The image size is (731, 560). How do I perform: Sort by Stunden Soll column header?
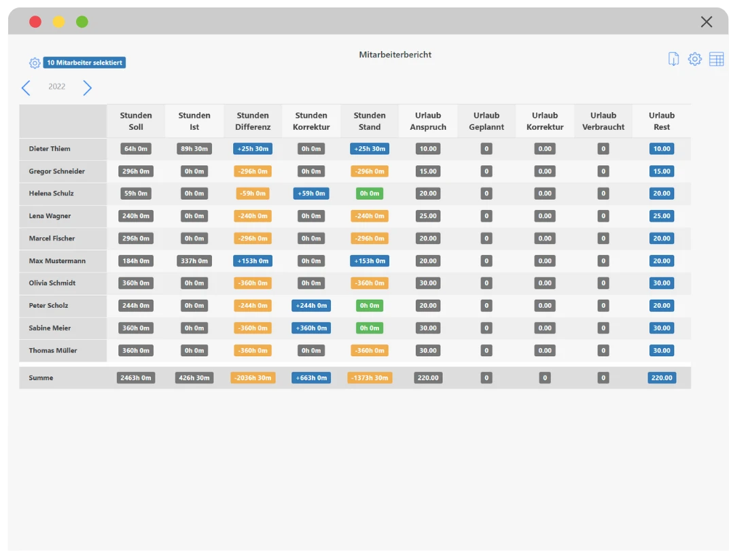click(x=136, y=121)
